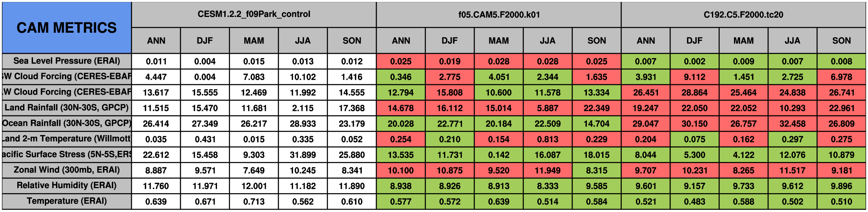Click the green cell with value 0.075
The width and height of the screenshot is (868, 212).
click(x=694, y=139)
